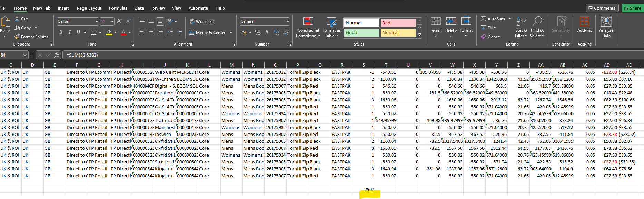
Task: Expand the AutoSum dropdown arrow
Action: (510, 19)
